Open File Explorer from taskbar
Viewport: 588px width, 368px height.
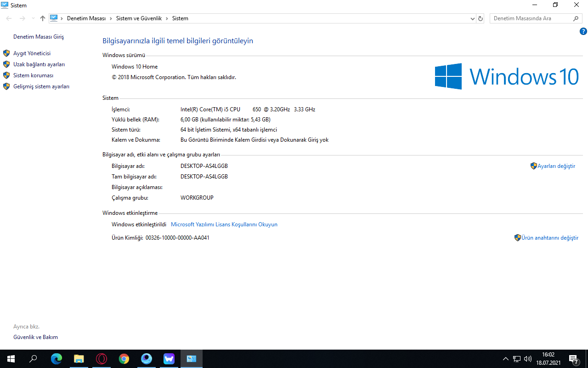(x=79, y=359)
